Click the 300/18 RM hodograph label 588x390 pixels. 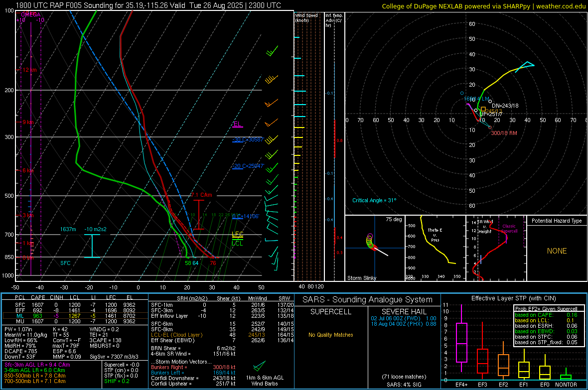click(x=504, y=133)
